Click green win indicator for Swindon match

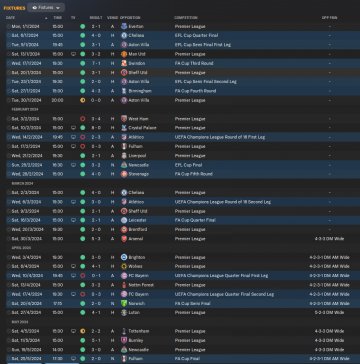pos(82,63)
